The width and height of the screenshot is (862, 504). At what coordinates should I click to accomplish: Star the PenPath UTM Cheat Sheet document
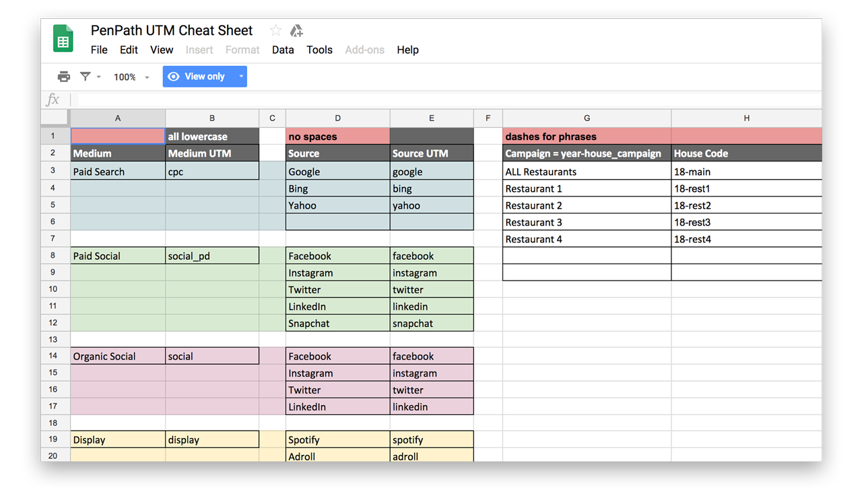click(275, 30)
